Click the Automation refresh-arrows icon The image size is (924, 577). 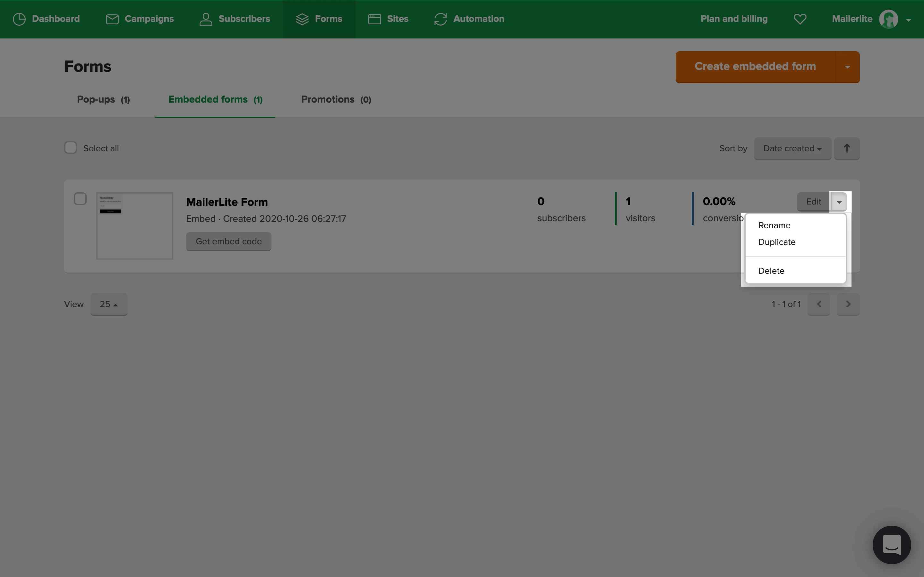[x=440, y=19]
